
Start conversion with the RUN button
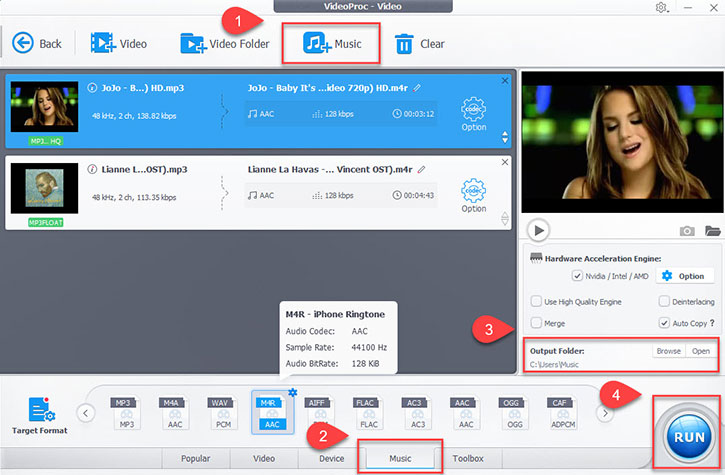click(x=689, y=437)
